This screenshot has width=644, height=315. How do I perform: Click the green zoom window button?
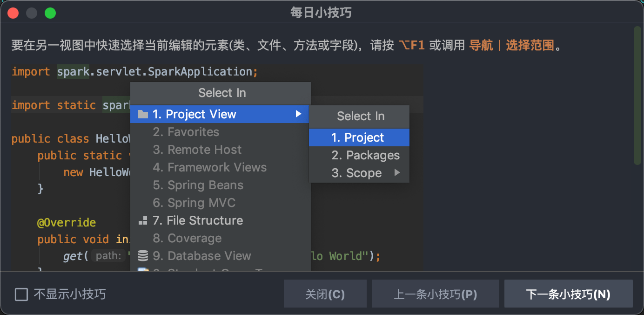point(50,13)
